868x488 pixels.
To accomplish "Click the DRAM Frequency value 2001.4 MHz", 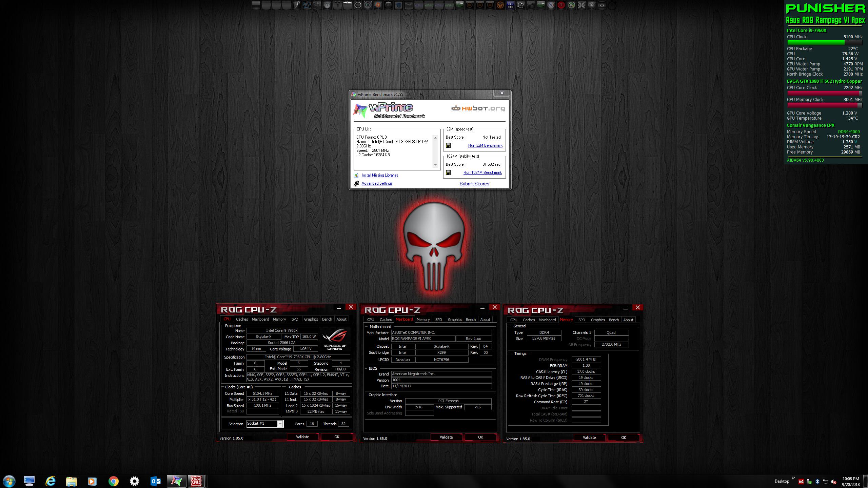I will coord(586,359).
